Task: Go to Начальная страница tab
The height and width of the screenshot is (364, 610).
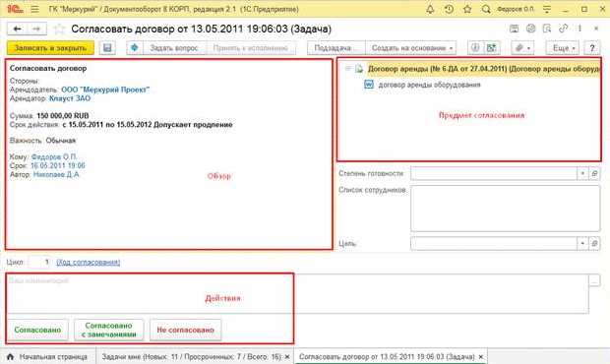Action: (47, 356)
